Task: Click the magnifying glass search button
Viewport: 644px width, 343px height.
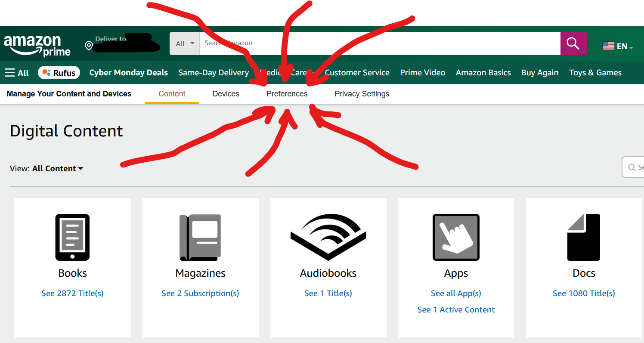Action: click(x=573, y=43)
